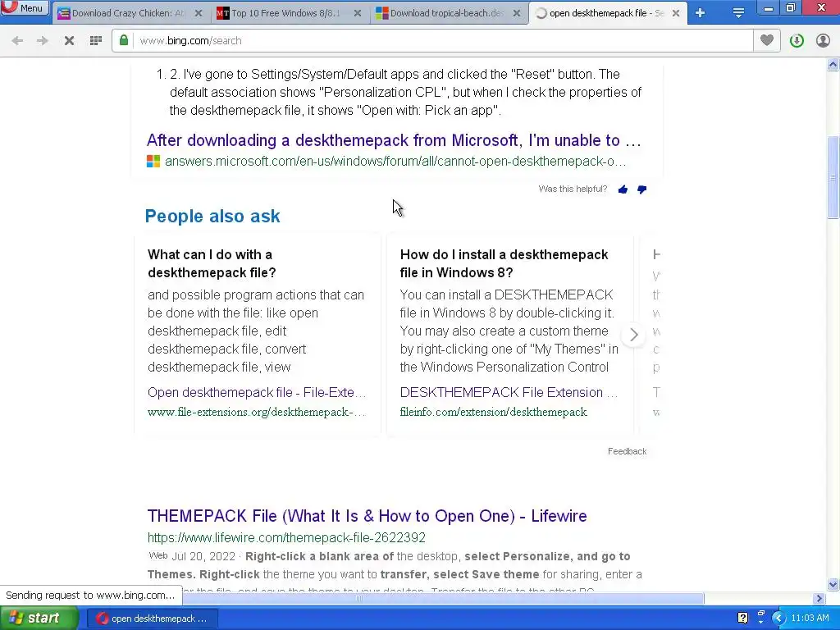The height and width of the screenshot is (630, 840).
Task: Close the Download tropical-beach tab
Action: tap(517, 13)
